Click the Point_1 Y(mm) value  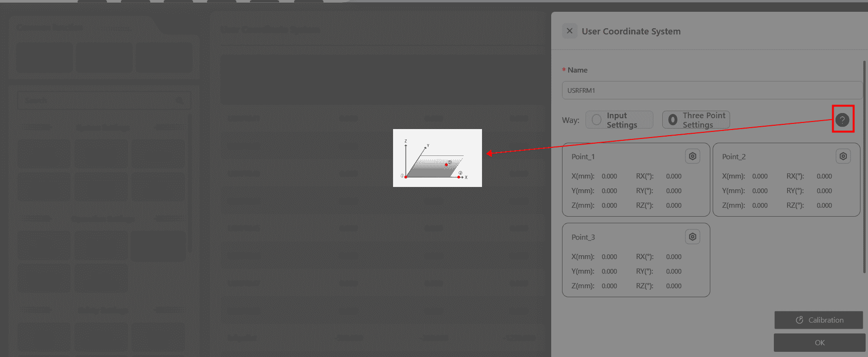pyautogui.click(x=609, y=191)
